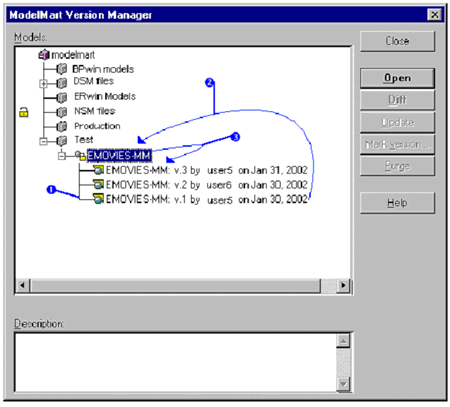Collapse the Test library node
Viewport: 450px width, 407px height.
[43, 141]
